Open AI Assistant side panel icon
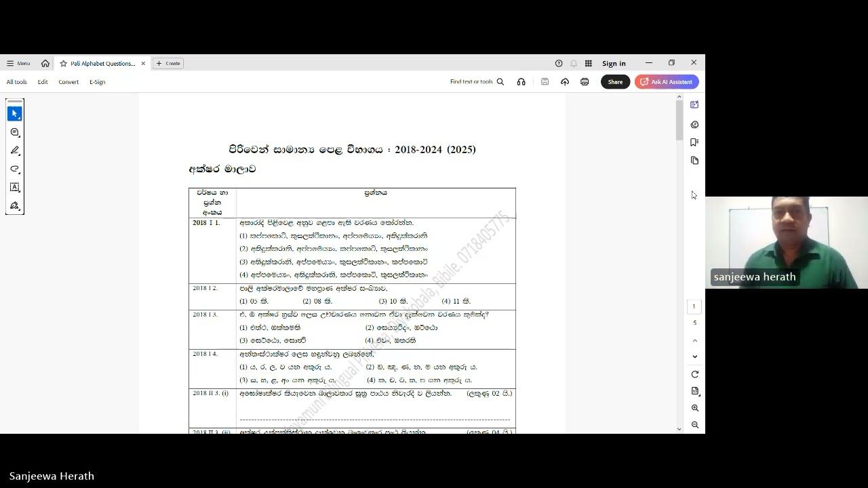The image size is (868, 488). pos(694,105)
